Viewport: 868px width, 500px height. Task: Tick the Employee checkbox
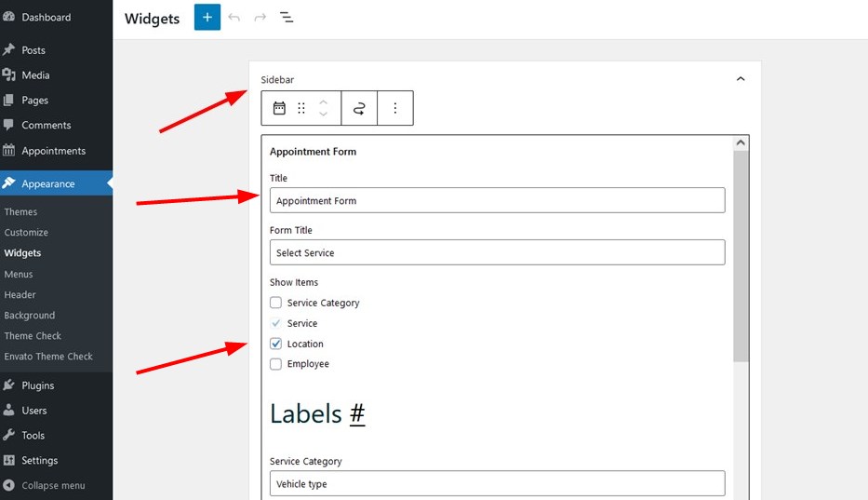pos(275,364)
